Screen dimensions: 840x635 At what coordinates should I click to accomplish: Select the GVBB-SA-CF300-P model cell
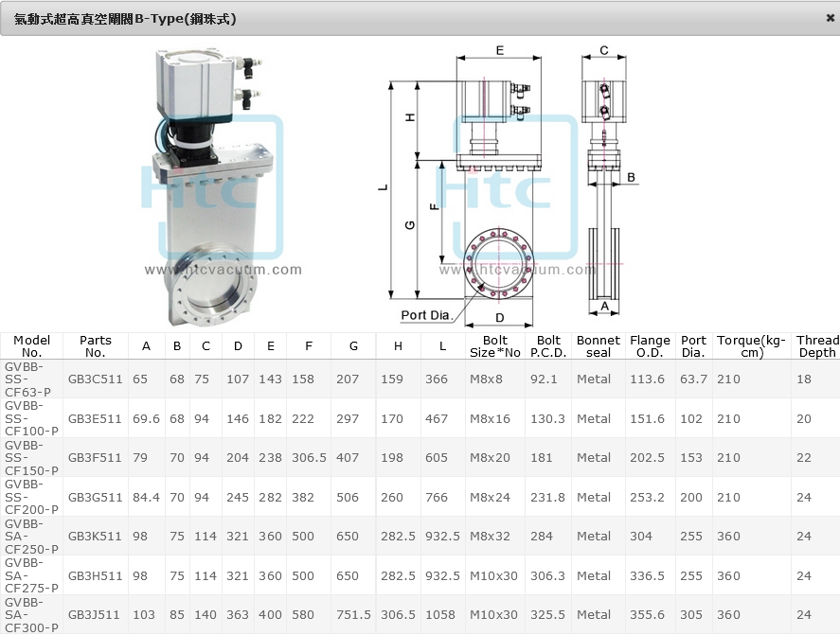coord(31,614)
